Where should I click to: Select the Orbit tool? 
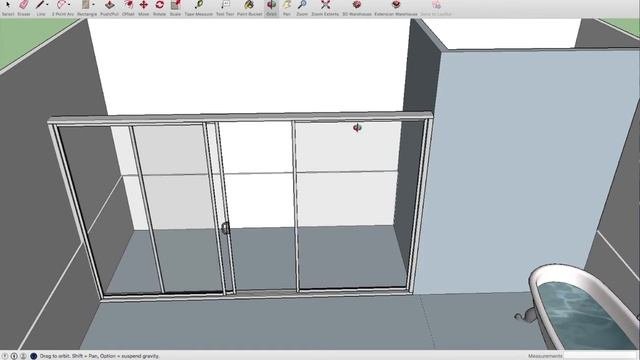coord(271,5)
